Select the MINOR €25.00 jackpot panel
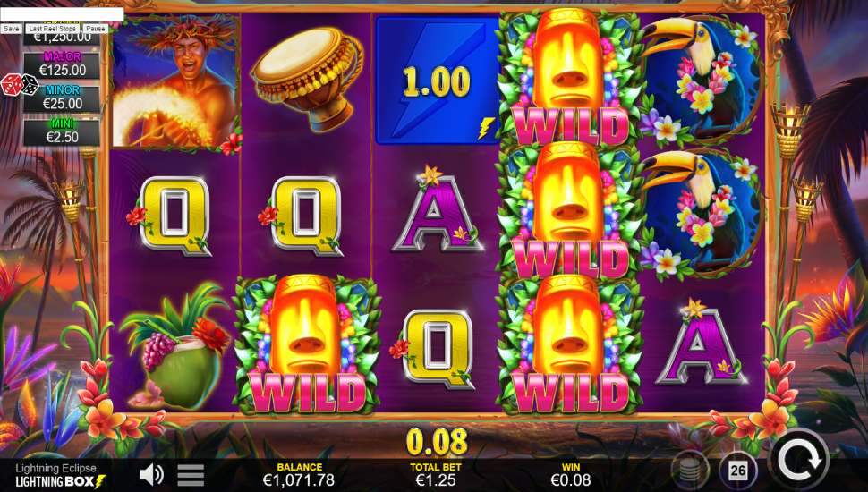Screen dimensions: 868x492 point(62,98)
